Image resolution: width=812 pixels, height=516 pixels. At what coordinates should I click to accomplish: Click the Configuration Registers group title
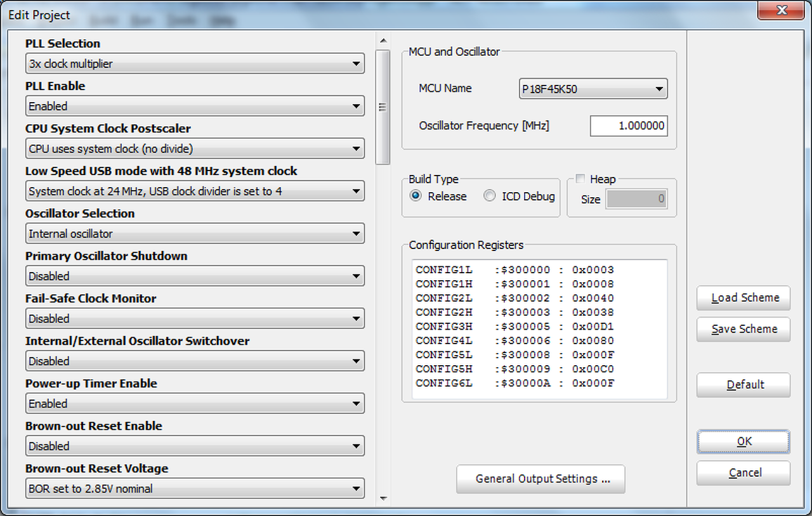tap(466, 245)
